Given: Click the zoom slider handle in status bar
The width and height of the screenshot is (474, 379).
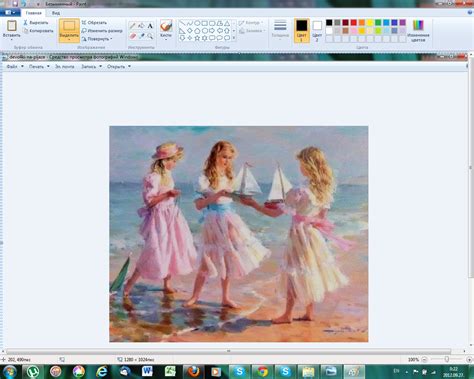Looking at the screenshot, I should tap(447, 359).
